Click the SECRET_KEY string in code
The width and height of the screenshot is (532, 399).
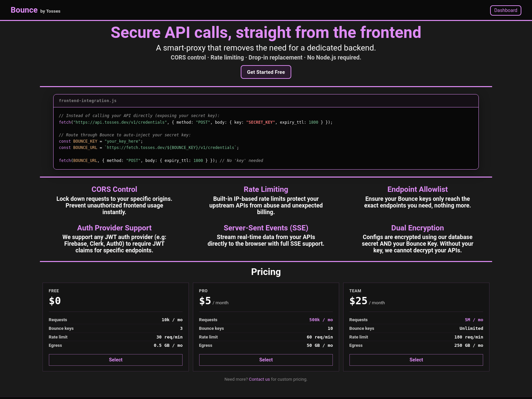[261, 122]
